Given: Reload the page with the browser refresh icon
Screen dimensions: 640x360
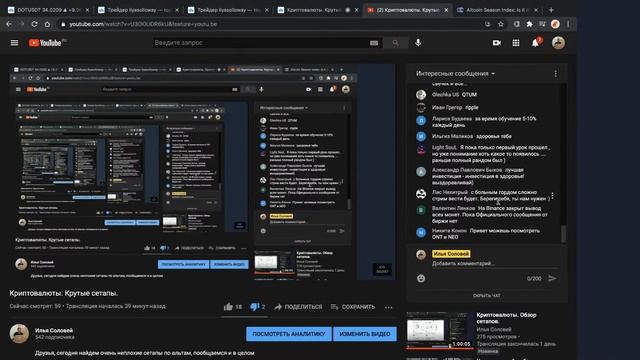Looking at the screenshot, I should (35, 24).
